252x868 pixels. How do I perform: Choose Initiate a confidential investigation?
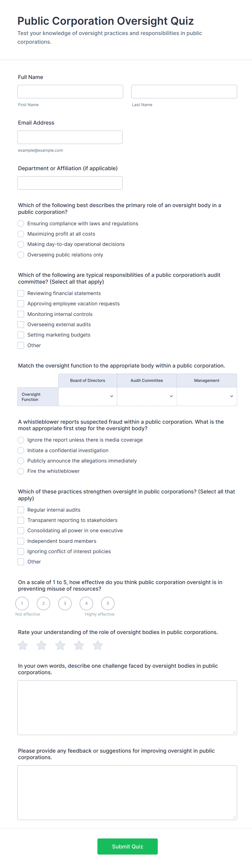tap(21, 450)
